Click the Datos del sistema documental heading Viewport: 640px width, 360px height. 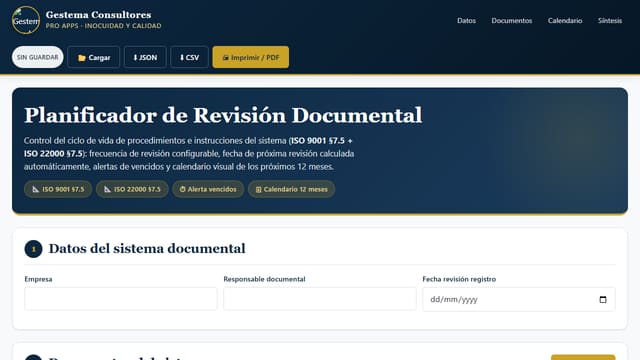147,249
